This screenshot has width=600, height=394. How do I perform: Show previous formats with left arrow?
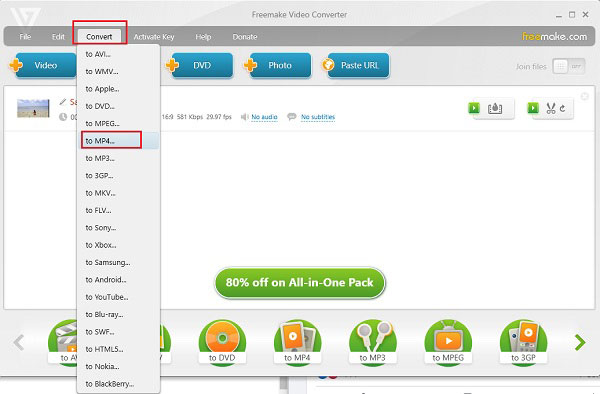tap(19, 342)
